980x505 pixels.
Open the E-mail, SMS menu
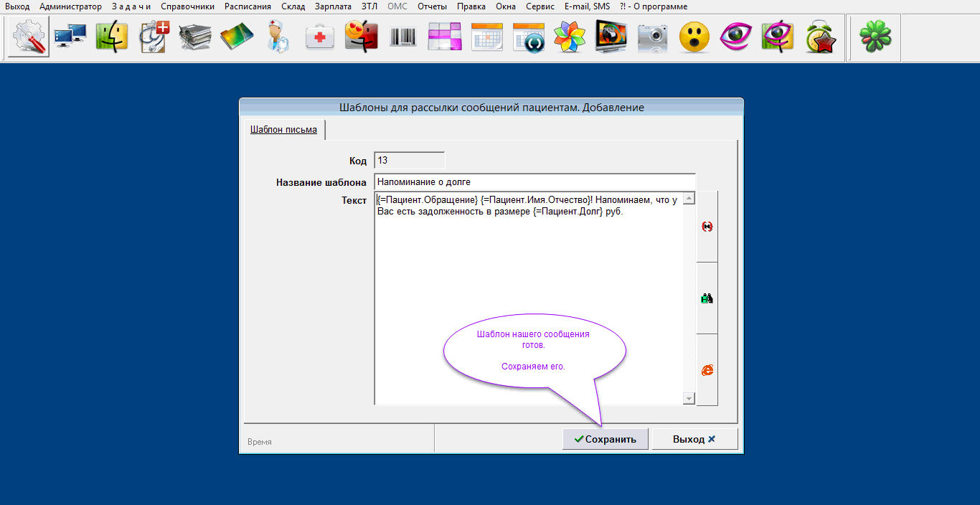[587, 6]
